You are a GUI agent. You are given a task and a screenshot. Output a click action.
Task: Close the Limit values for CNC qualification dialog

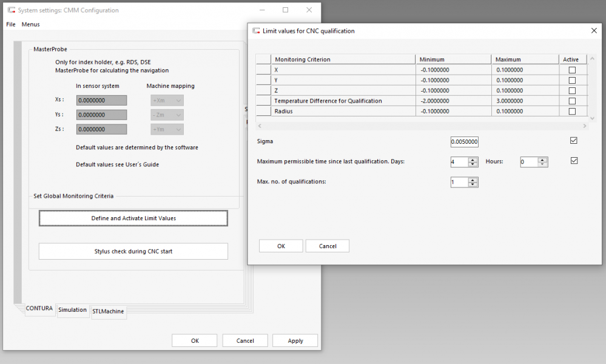click(x=593, y=30)
